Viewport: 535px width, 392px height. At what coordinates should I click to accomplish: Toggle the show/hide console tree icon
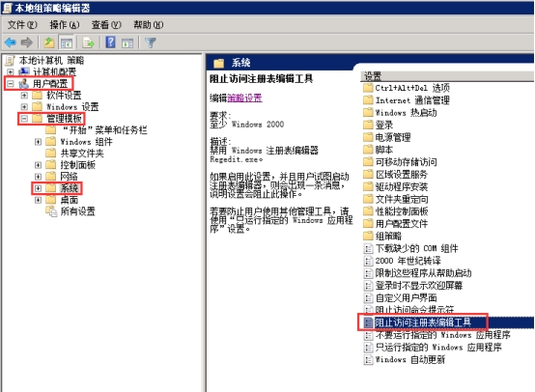coord(67,43)
